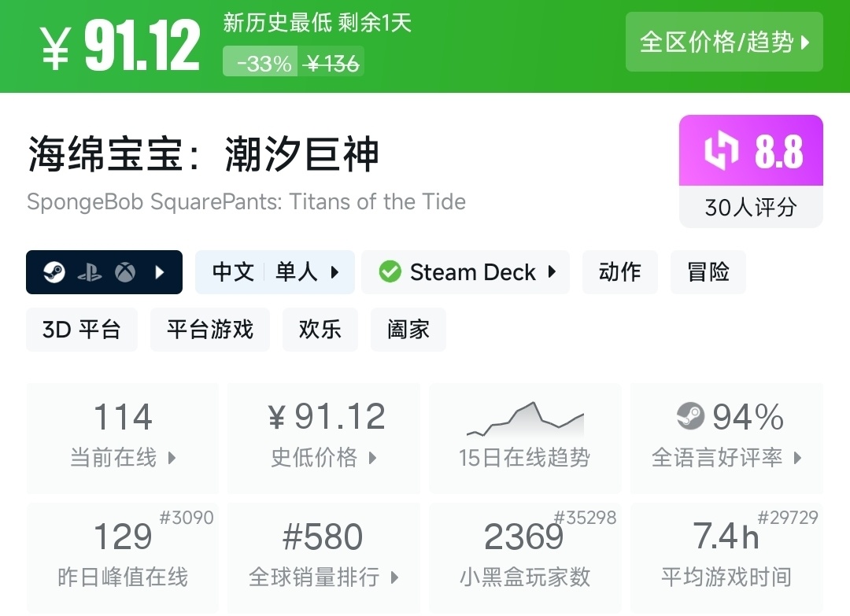Viewport: 850px width, 616px height.
Task: Click the Xiaoheihe logo in rating badge
Action: click(x=721, y=151)
